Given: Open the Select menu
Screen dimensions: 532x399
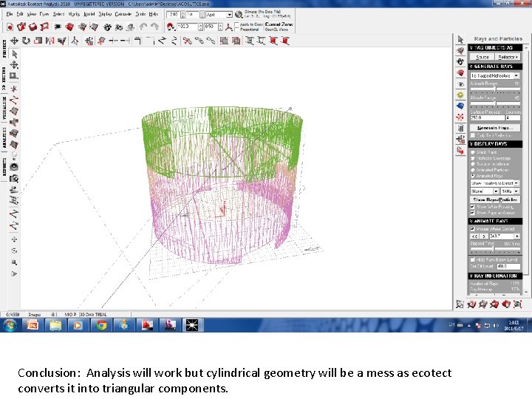Looking at the screenshot, I should [58, 14].
